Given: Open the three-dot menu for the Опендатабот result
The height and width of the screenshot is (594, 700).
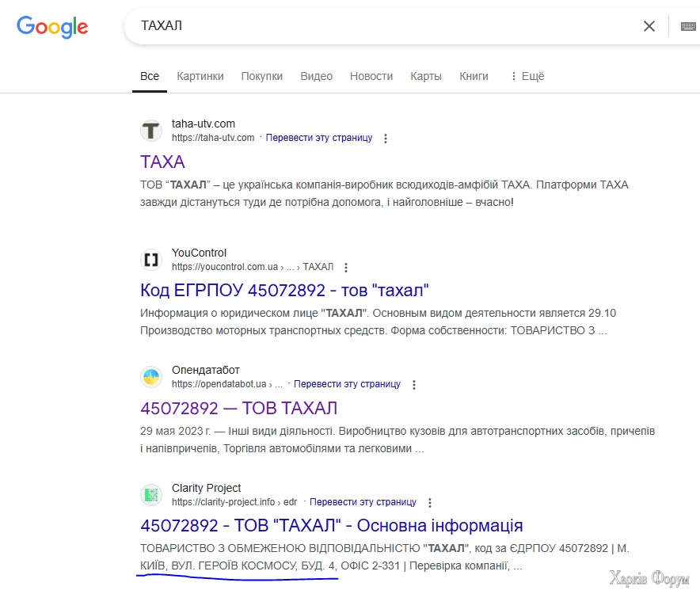Looking at the screenshot, I should click(x=414, y=384).
